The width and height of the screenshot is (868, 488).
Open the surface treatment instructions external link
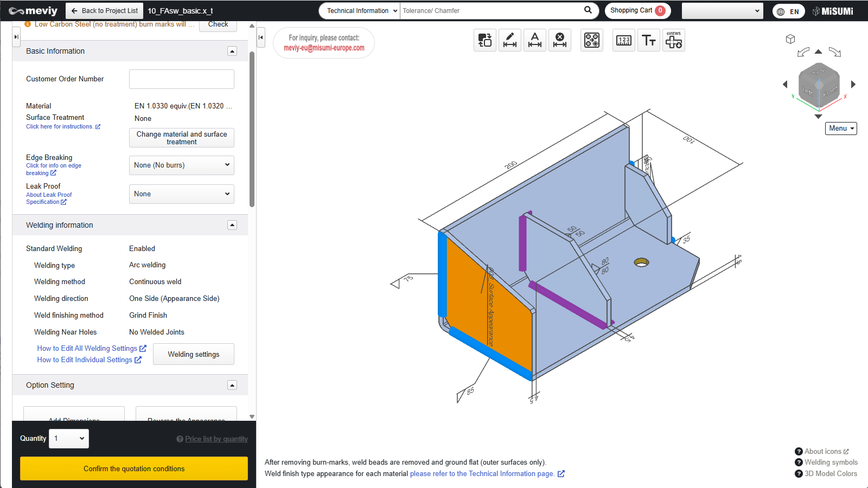point(63,126)
